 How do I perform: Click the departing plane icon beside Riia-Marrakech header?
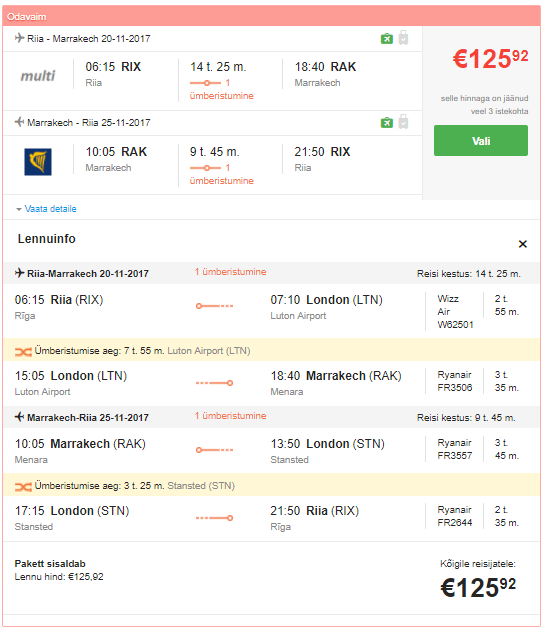point(19,273)
